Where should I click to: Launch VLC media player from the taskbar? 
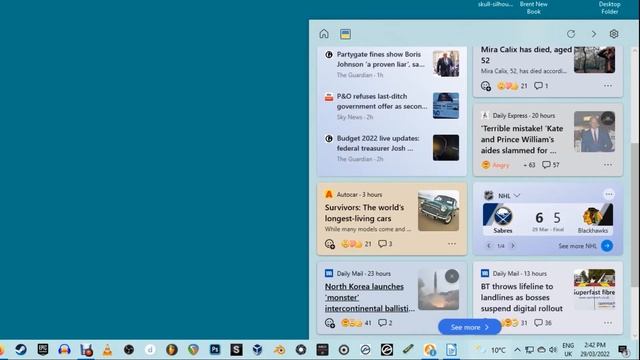point(107,350)
